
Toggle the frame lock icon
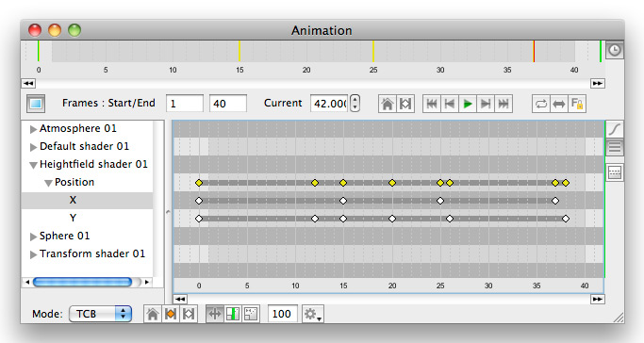pyautogui.click(x=577, y=104)
